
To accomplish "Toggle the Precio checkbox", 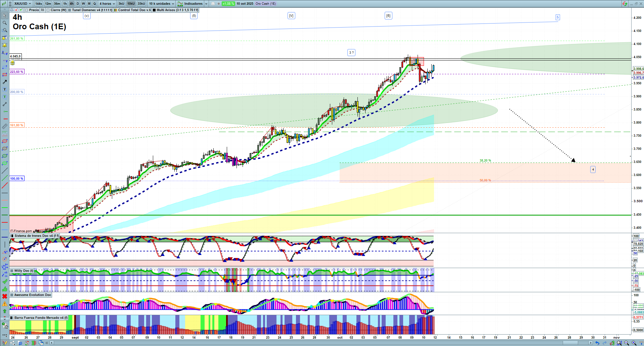I will coord(27,10).
